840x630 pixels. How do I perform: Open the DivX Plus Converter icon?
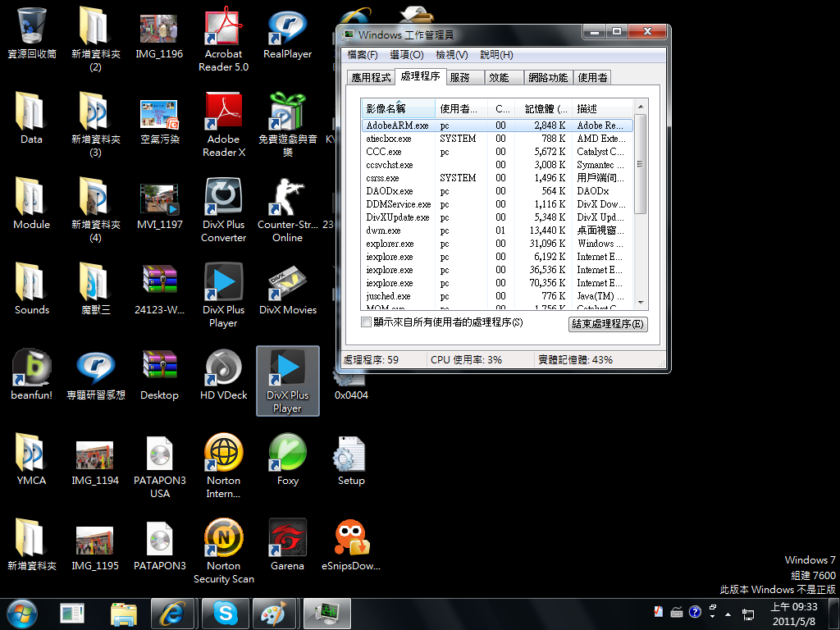pos(223,198)
